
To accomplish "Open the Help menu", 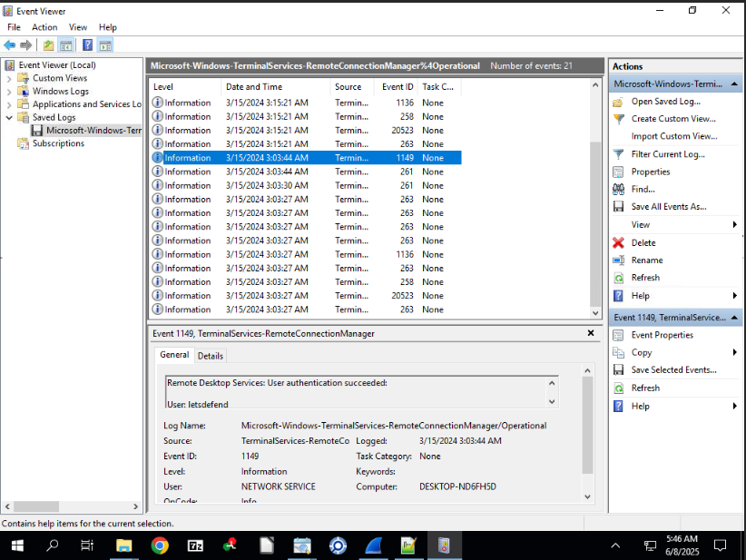I will tap(107, 27).
